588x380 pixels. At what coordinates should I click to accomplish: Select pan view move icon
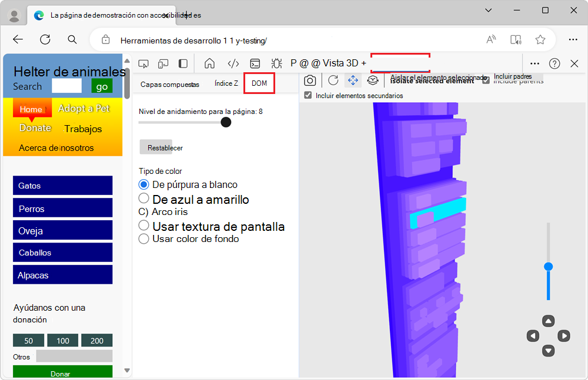[x=353, y=80]
